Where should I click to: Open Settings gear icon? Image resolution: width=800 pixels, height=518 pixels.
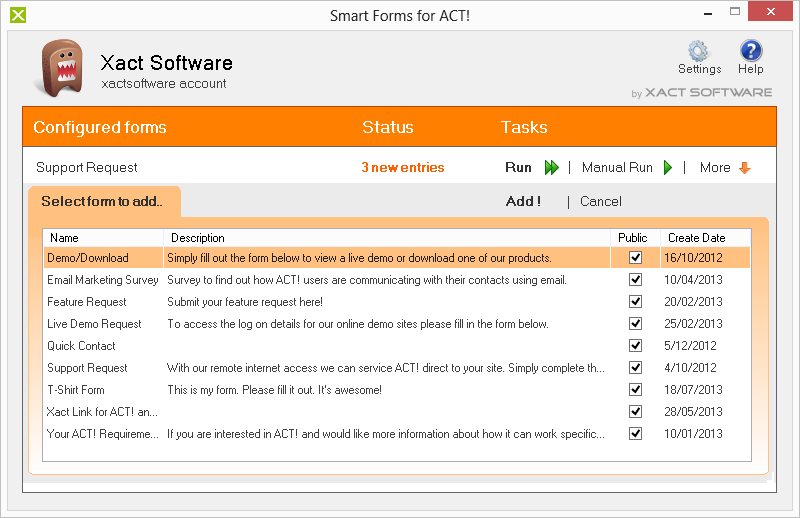click(x=698, y=51)
